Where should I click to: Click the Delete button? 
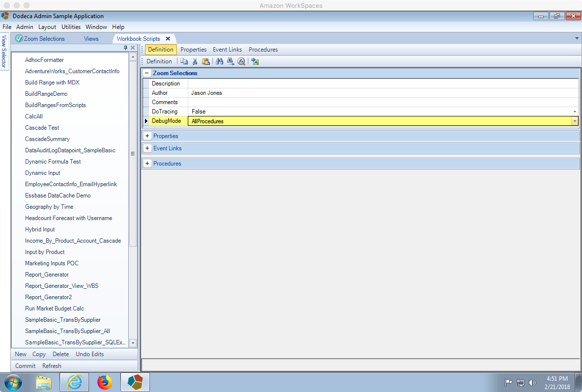pos(60,354)
